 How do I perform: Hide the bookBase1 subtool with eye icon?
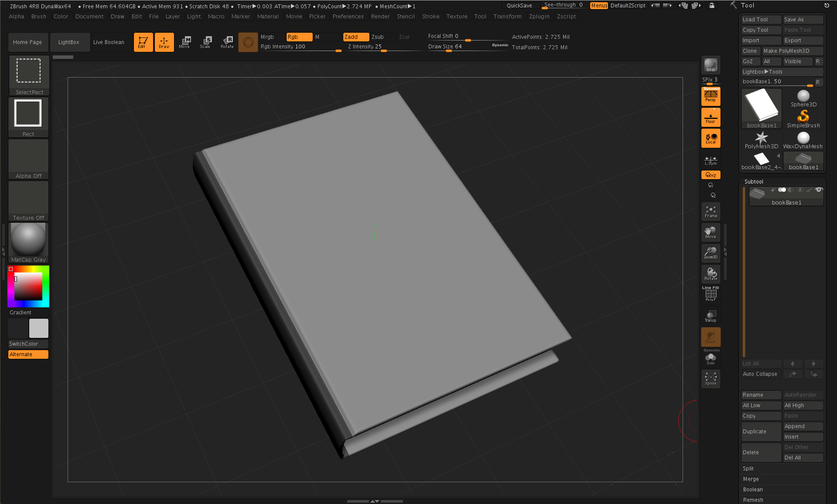(819, 190)
